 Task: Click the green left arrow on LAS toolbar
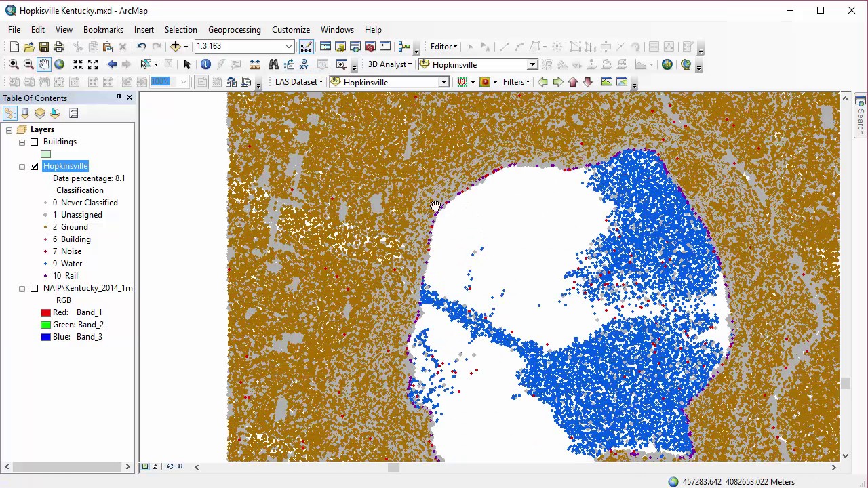542,81
